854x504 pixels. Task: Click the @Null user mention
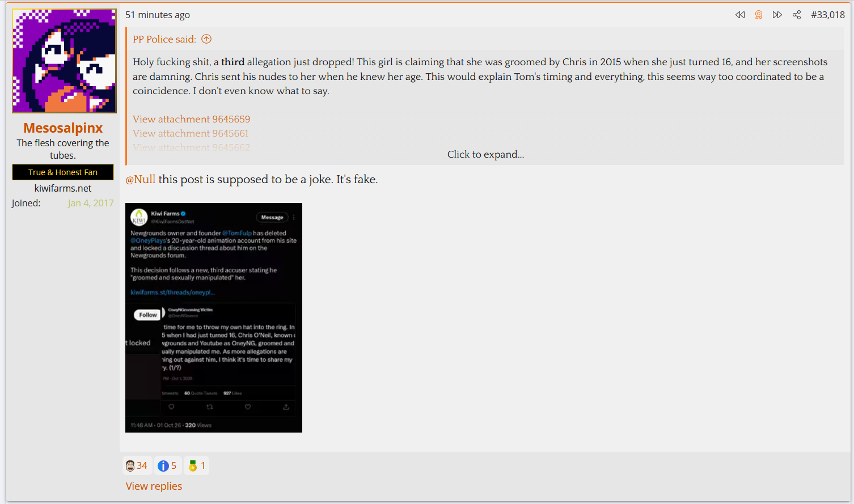click(140, 179)
